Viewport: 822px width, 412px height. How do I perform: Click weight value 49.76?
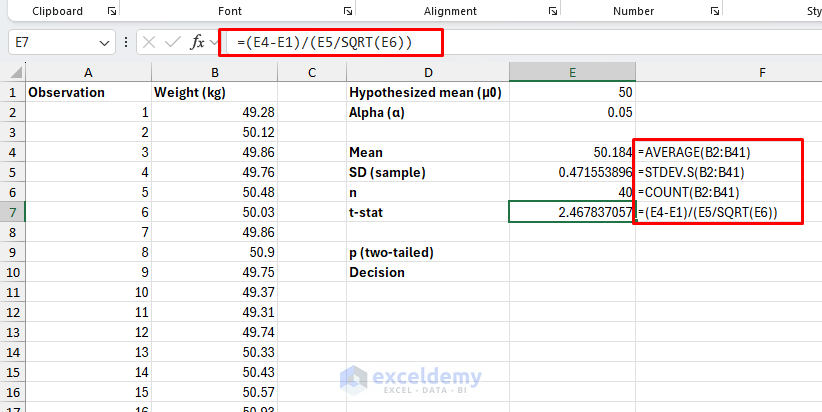[214, 172]
